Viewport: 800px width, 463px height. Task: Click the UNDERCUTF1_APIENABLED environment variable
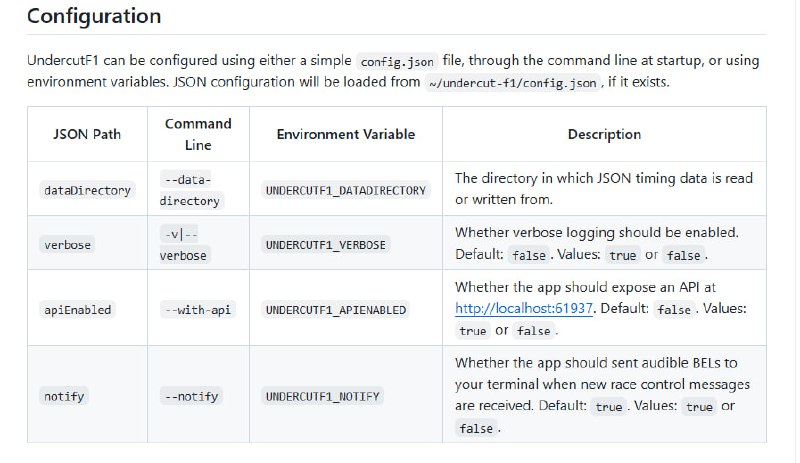point(335,309)
